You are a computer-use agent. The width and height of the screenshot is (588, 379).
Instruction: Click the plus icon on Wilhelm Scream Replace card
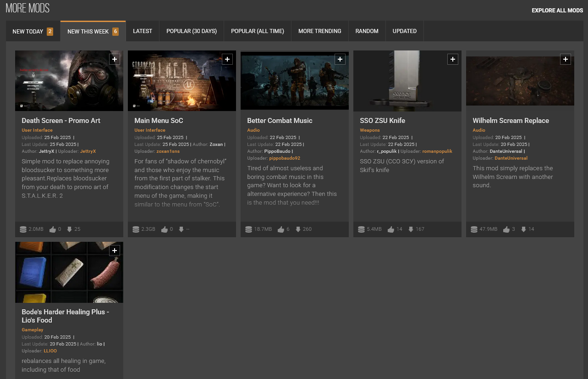tap(566, 59)
